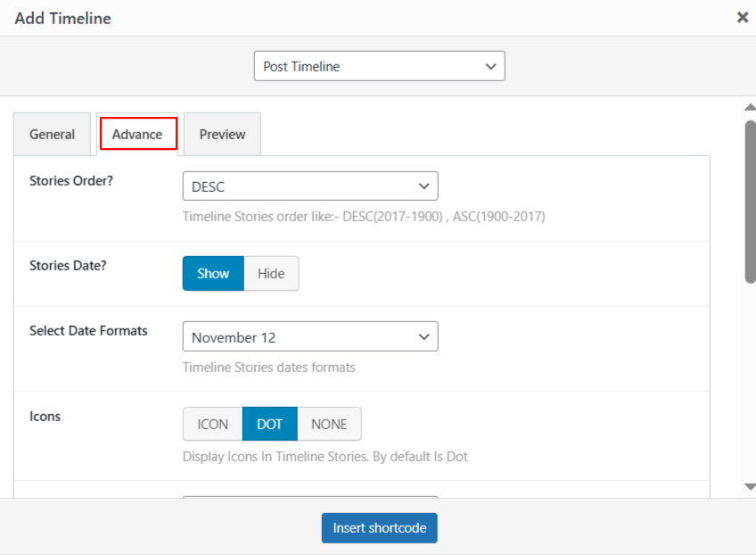
Task: Set Stories Date to Hide
Action: click(271, 274)
